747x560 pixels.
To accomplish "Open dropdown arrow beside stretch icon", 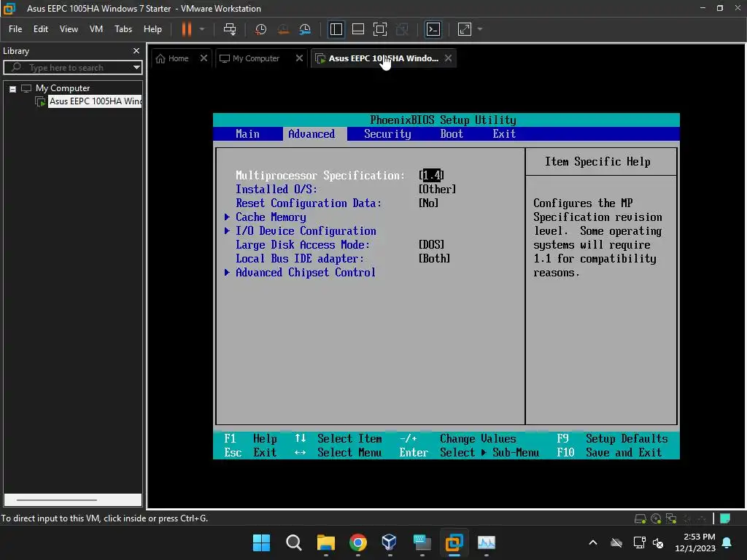I will [480, 29].
